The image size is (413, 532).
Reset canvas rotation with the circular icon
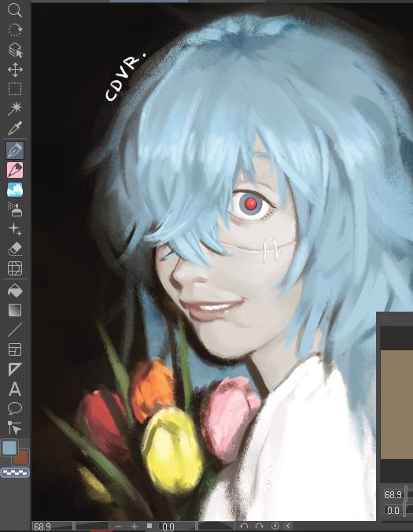point(275,526)
